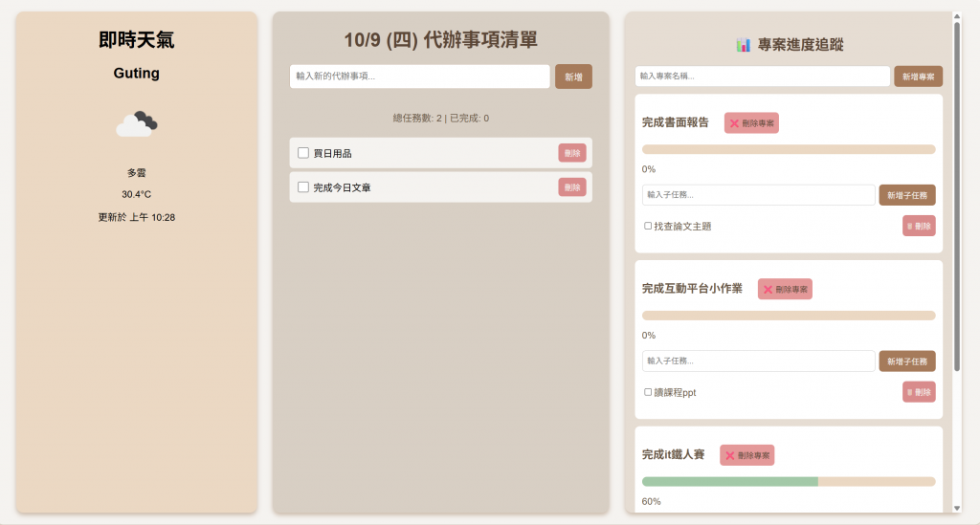Delete the 讀課程ppt subtask

click(919, 392)
